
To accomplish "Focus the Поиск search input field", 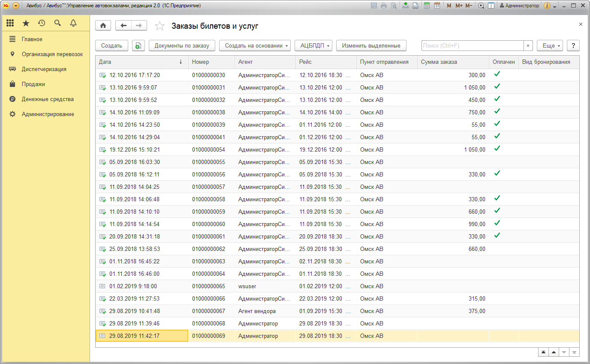I will 473,46.
